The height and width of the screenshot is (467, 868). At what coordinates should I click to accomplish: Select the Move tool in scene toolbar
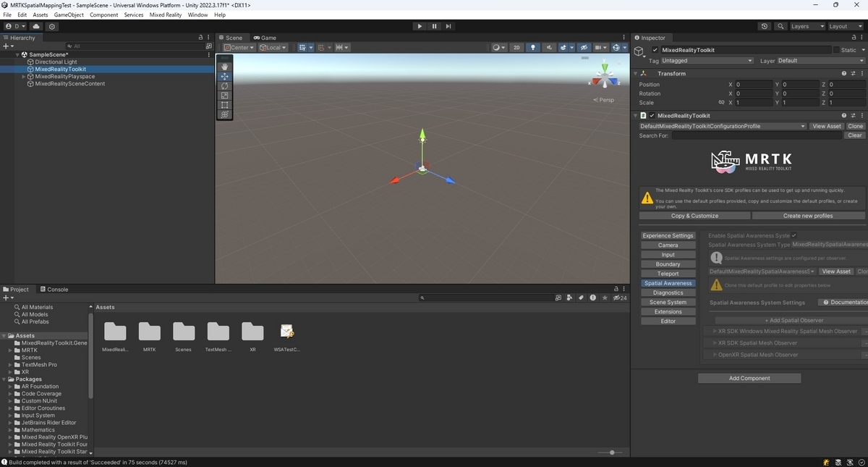pos(224,76)
